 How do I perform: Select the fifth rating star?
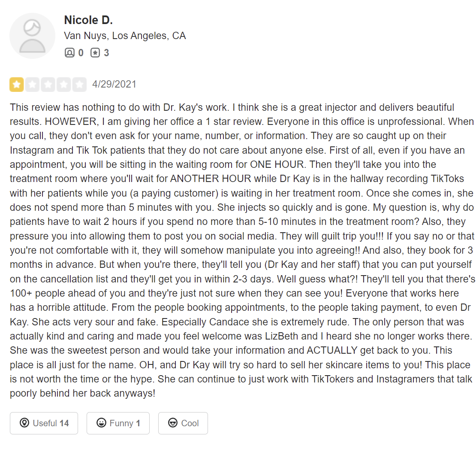pos(79,85)
